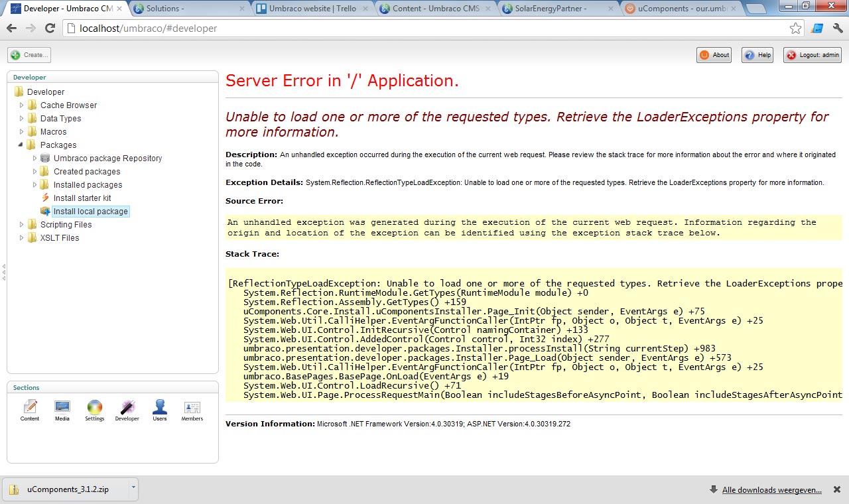Go forward with browser forward arrow
Viewport: 849px width, 504px height.
point(31,29)
